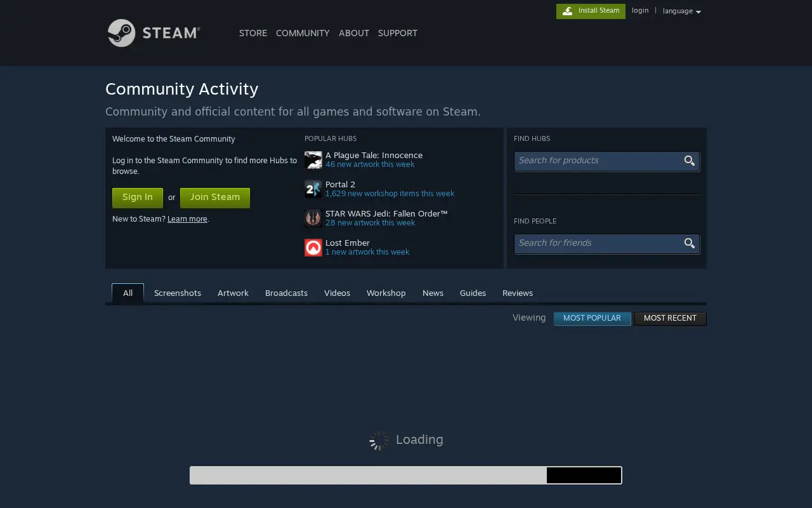Image resolution: width=812 pixels, height=508 pixels.
Task: Click the login link in the header
Action: coord(640,11)
